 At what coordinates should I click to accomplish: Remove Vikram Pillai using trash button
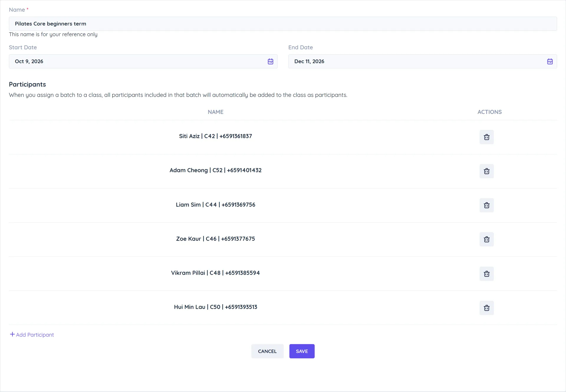pos(486,274)
